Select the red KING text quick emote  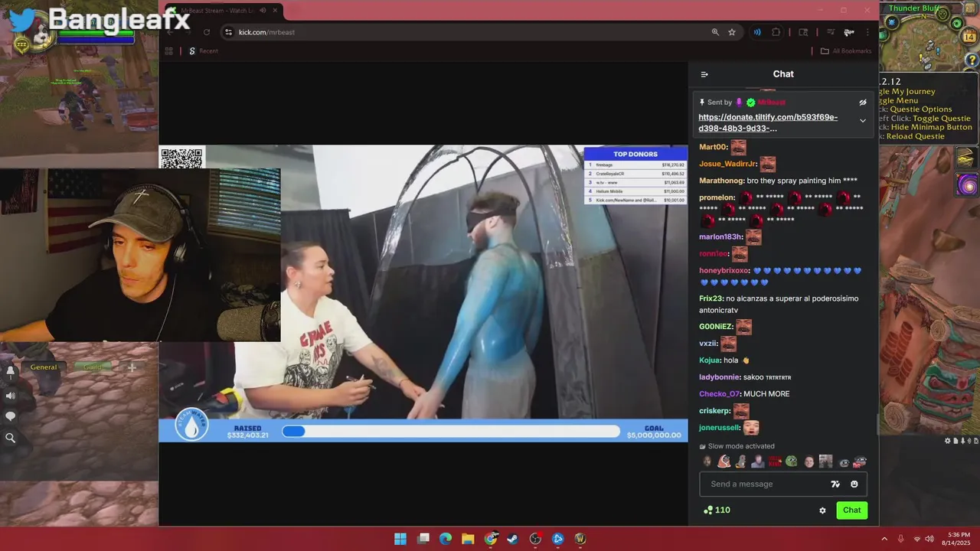point(774,461)
